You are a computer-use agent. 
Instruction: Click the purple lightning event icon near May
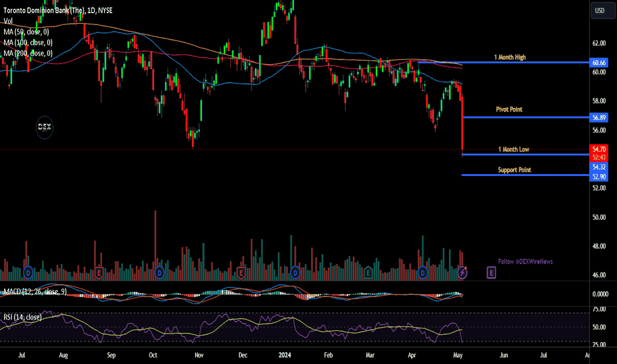[x=462, y=272]
